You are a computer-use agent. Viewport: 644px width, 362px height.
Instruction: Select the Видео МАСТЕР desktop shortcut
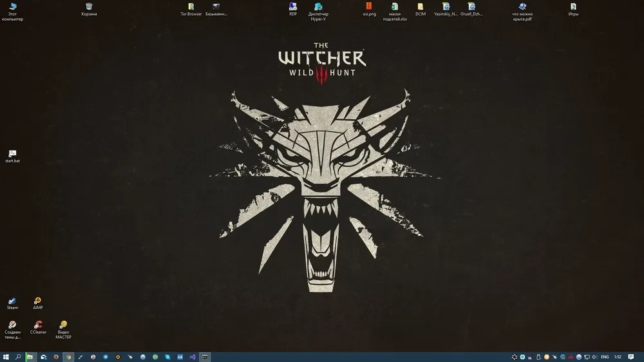(63, 330)
